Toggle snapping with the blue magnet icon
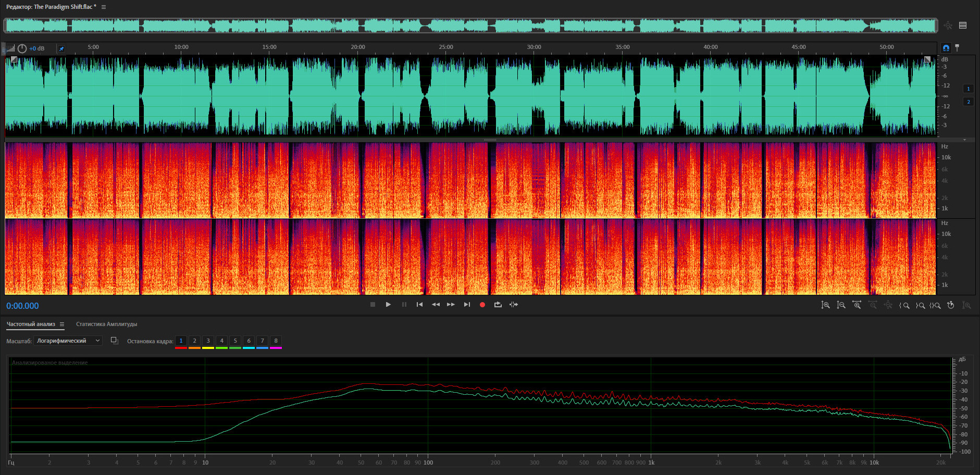980x475 pixels. [946, 48]
